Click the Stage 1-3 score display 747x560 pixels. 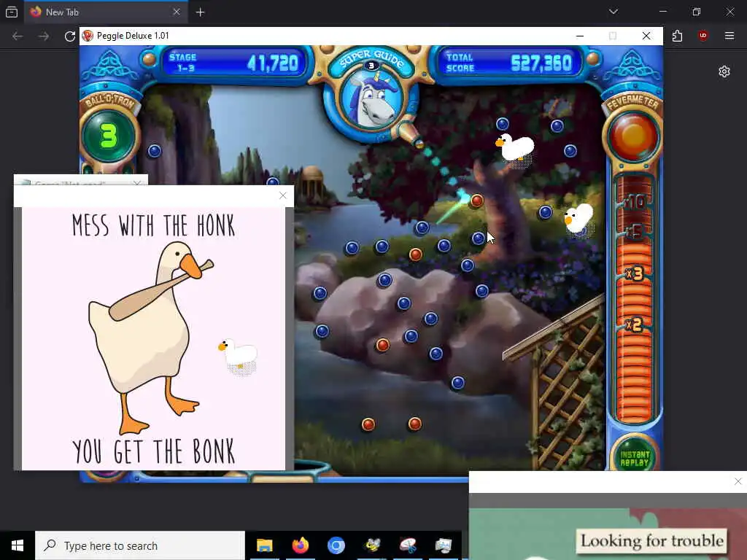233,63
